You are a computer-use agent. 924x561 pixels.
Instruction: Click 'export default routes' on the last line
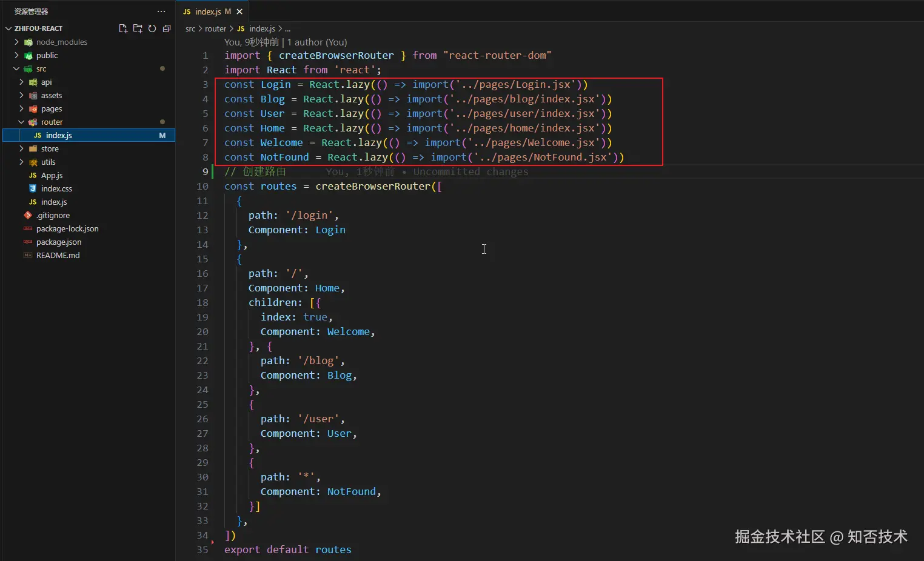click(288, 549)
